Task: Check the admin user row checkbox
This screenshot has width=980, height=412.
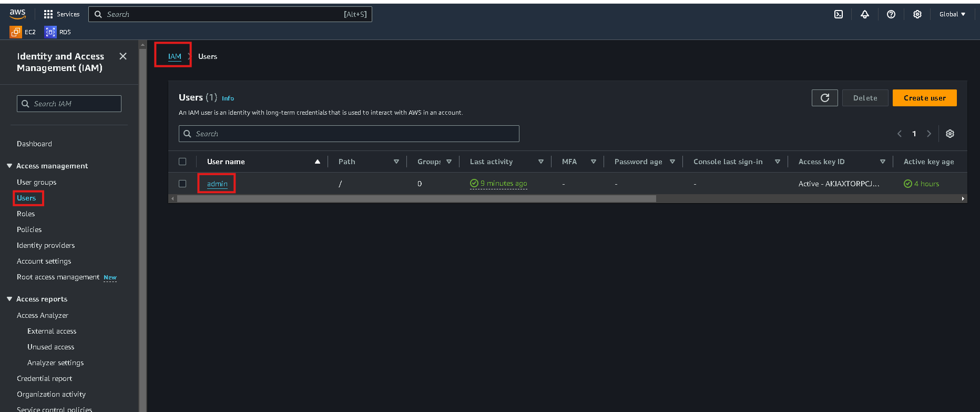Action: (182, 184)
